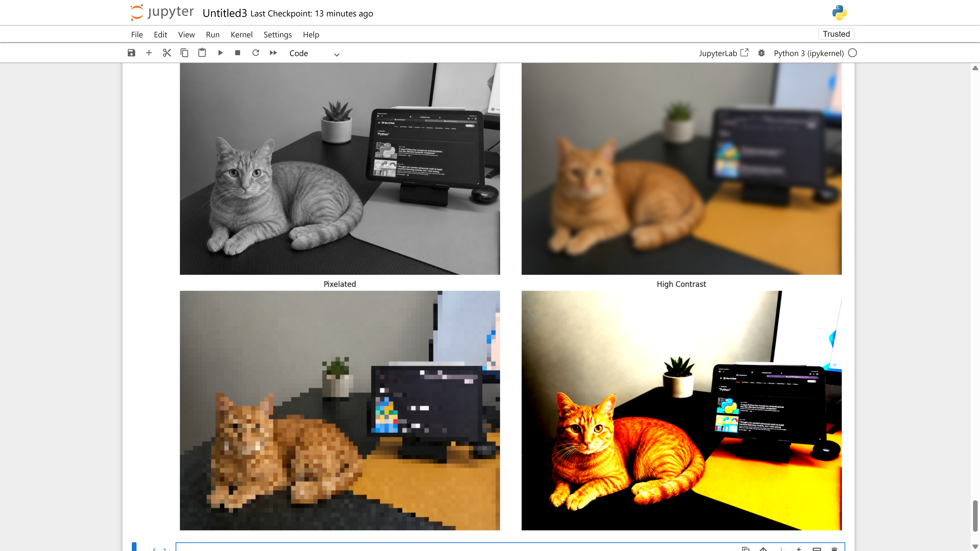980x551 pixels.
Task: Open the Kernel menu
Action: (242, 35)
